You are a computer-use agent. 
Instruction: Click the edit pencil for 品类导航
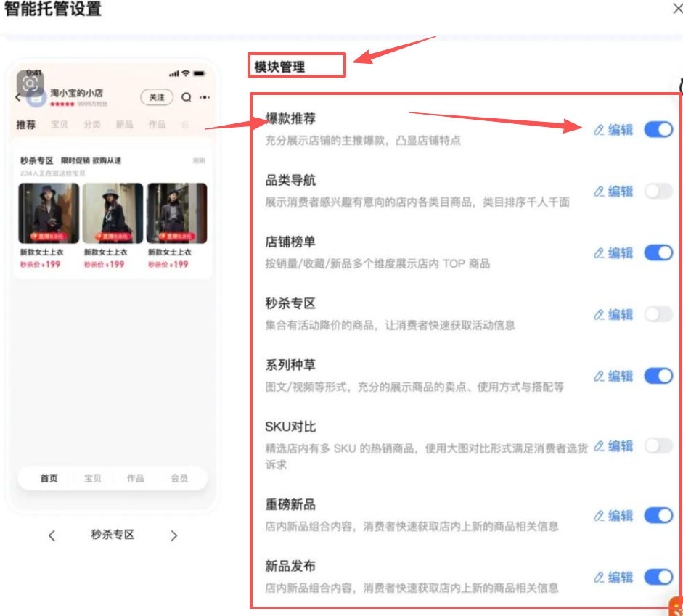pyautogui.click(x=599, y=192)
